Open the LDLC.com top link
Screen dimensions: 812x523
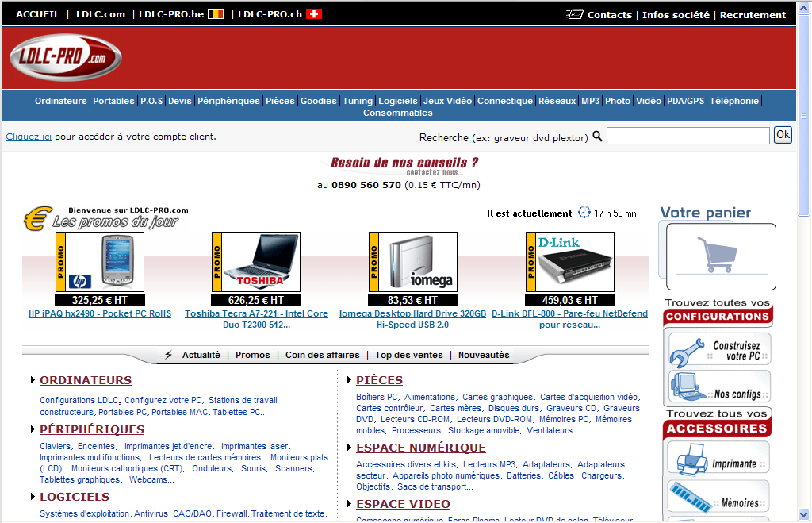101,14
